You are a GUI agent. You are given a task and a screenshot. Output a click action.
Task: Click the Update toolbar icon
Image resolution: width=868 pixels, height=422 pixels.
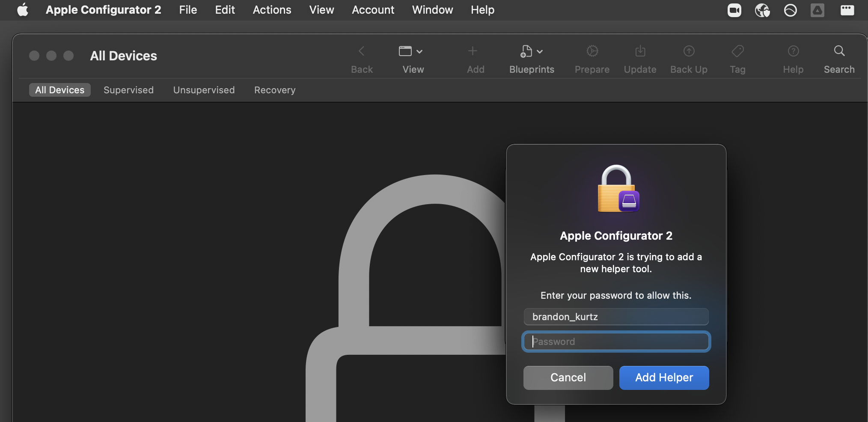pos(640,51)
